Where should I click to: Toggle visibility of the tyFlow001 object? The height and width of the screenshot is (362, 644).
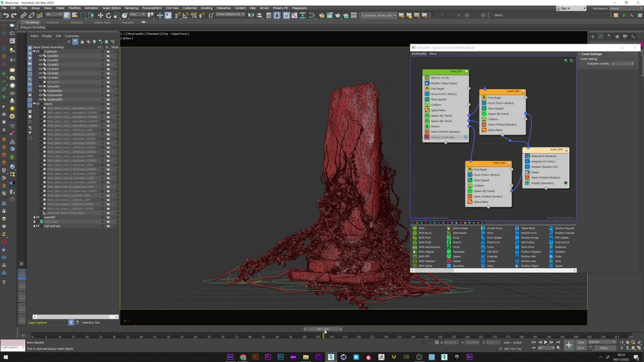pos(40,86)
